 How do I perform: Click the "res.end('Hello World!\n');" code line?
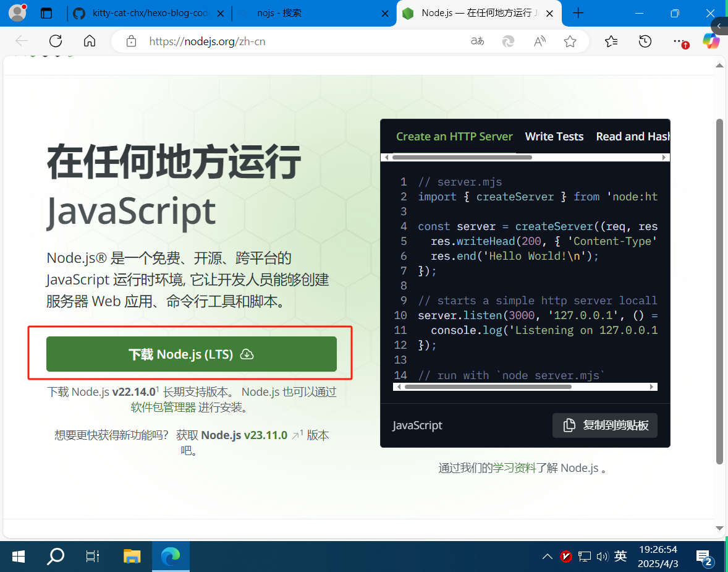tap(514, 256)
